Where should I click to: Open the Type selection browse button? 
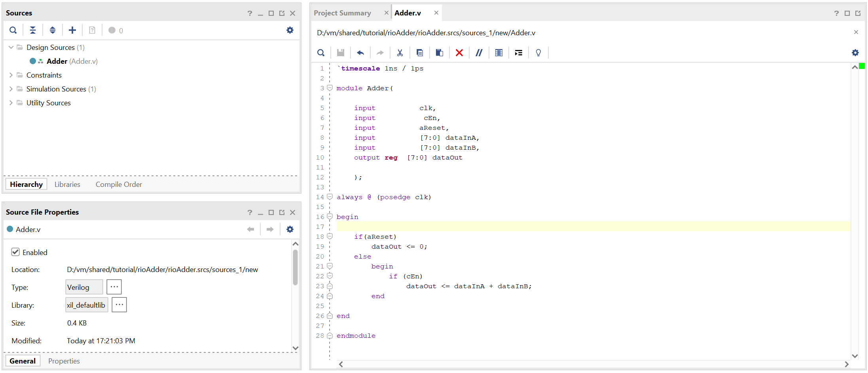(x=114, y=287)
